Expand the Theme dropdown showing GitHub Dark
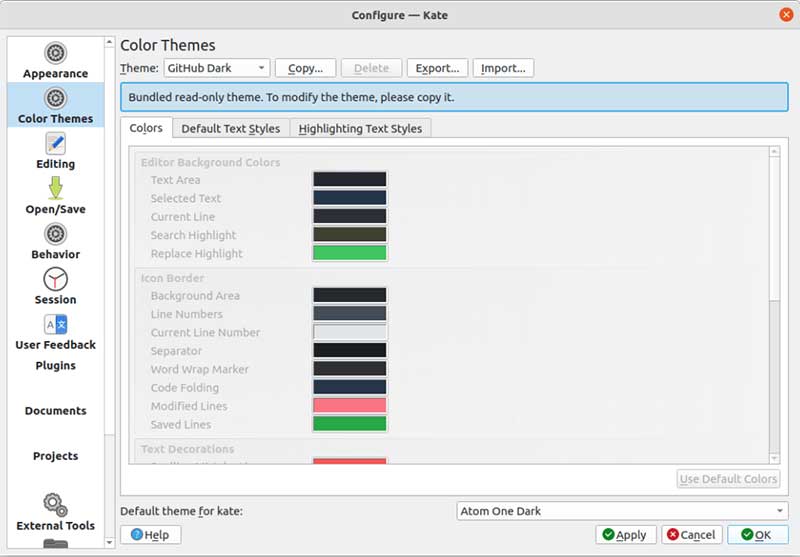The width and height of the screenshot is (800, 557). [216, 68]
